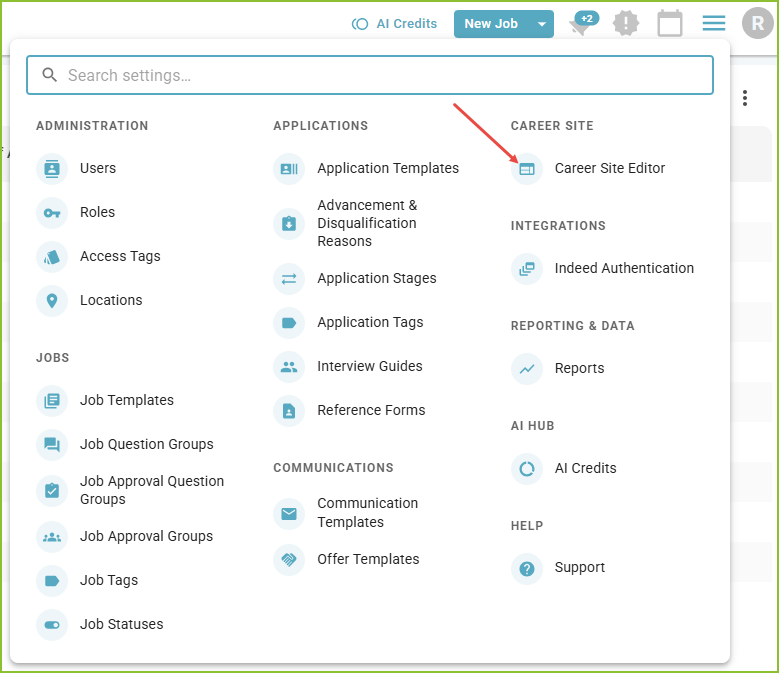Click the Reference Forms document icon
The image size is (779, 673).
[x=289, y=411]
